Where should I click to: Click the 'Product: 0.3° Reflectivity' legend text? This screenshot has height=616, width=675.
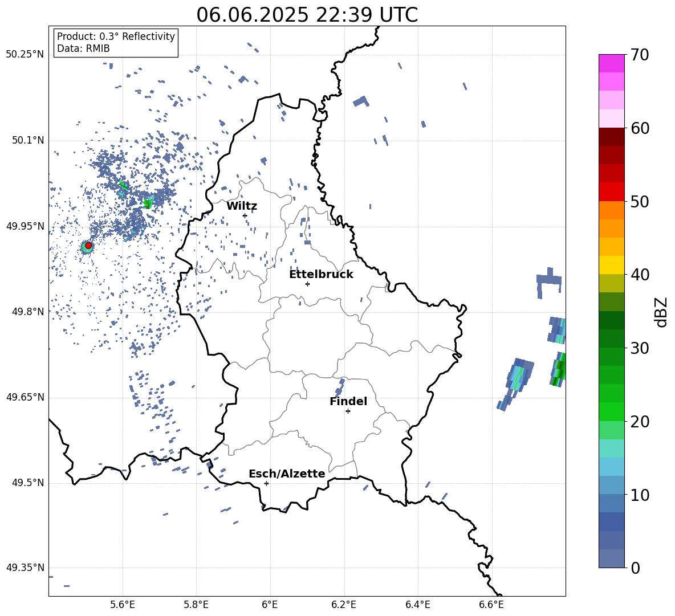116,36
